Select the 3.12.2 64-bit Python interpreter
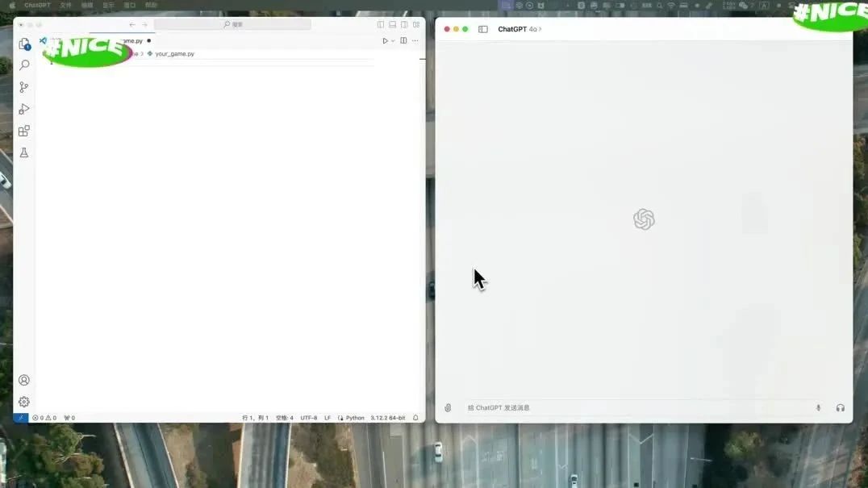This screenshot has height=488, width=868. pyautogui.click(x=387, y=418)
